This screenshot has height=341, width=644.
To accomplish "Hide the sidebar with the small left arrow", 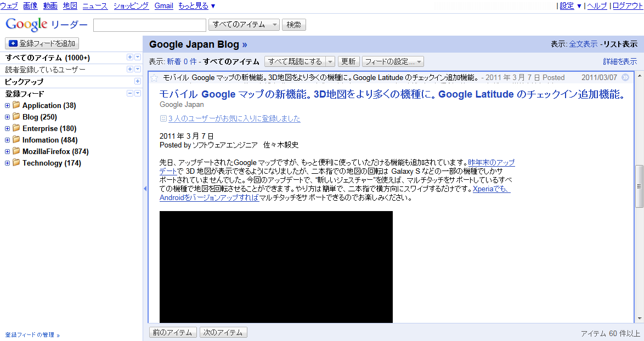I will (x=145, y=189).
